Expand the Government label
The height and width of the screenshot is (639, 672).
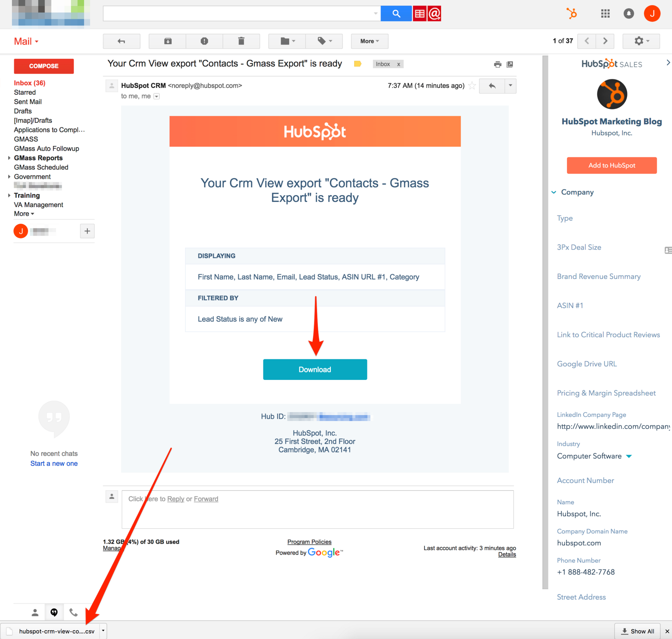(x=9, y=177)
